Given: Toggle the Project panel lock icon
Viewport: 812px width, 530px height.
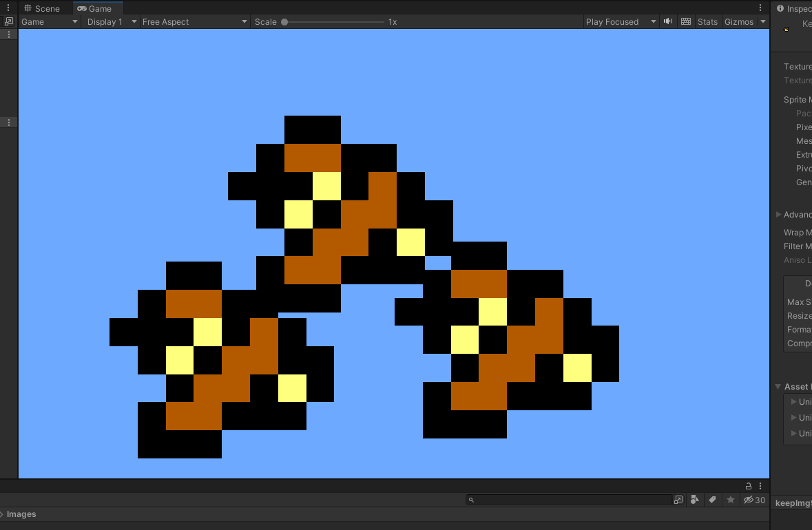Looking at the screenshot, I should click(749, 486).
